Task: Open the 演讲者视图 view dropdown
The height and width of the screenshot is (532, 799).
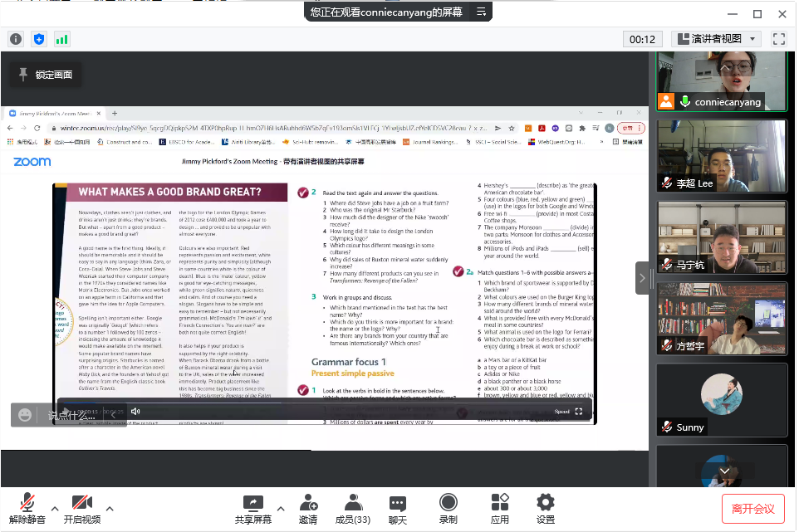Action: (716, 39)
